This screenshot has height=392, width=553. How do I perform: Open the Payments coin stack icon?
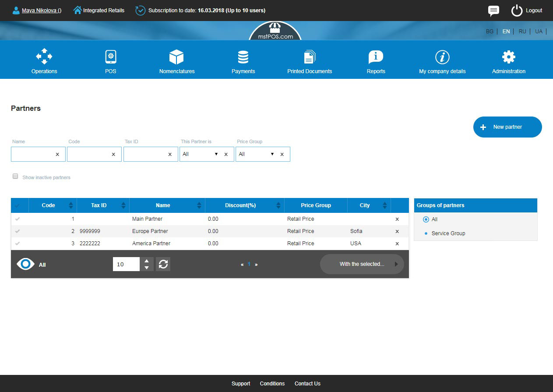[x=243, y=57]
